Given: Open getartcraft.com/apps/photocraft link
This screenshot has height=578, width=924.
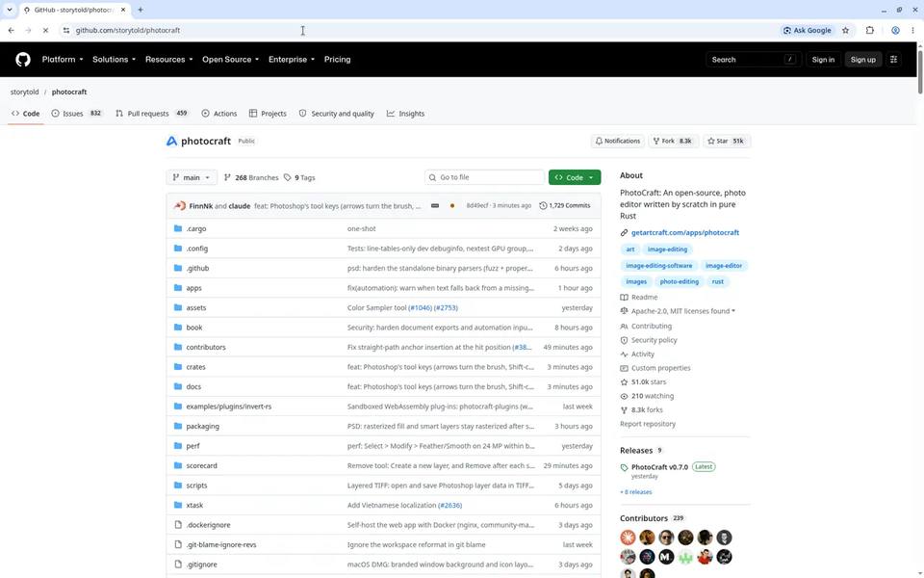Looking at the screenshot, I should tap(684, 232).
